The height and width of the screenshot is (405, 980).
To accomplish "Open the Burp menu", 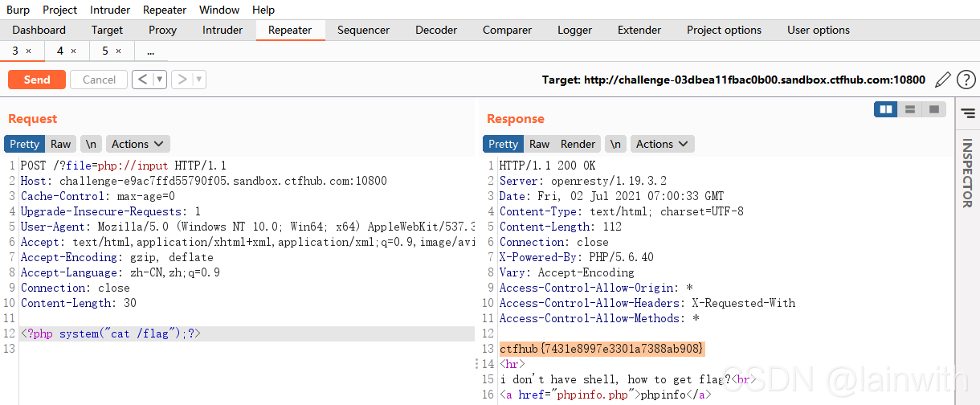I will (18, 10).
